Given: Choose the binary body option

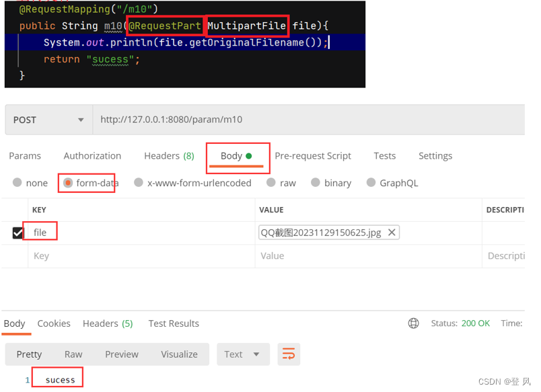Looking at the screenshot, I should click(x=316, y=182).
